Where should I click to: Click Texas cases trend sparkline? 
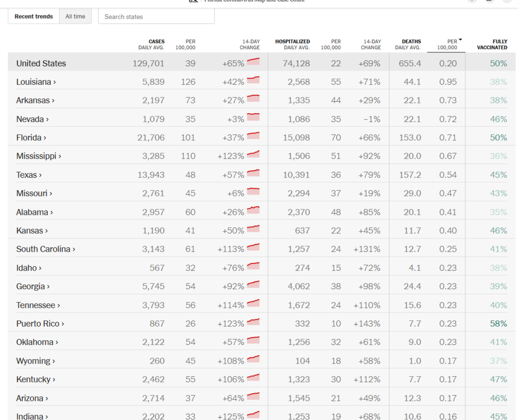coord(253,174)
